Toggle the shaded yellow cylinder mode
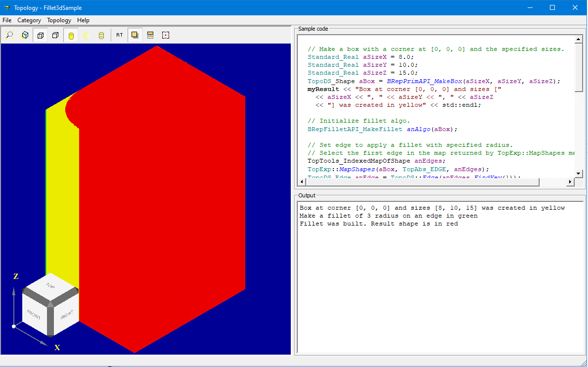This screenshot has width=588, height=367. [x=71, y=35]
